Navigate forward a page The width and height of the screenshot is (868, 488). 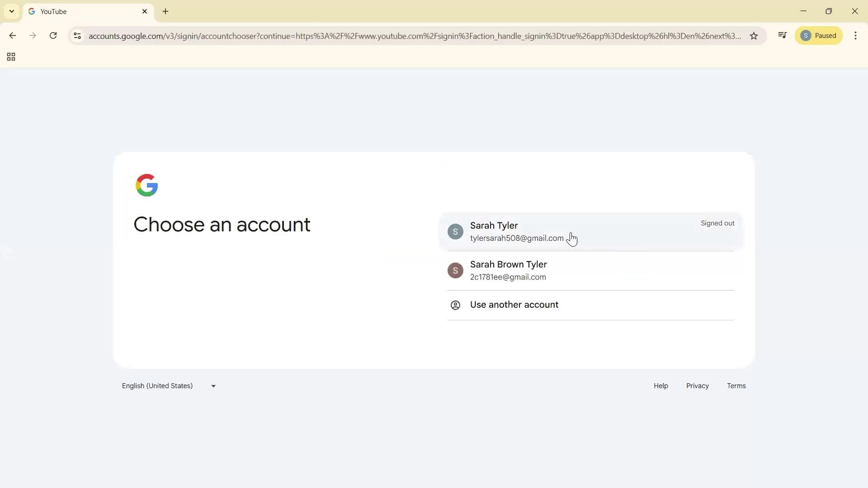[x=33, y=36]
